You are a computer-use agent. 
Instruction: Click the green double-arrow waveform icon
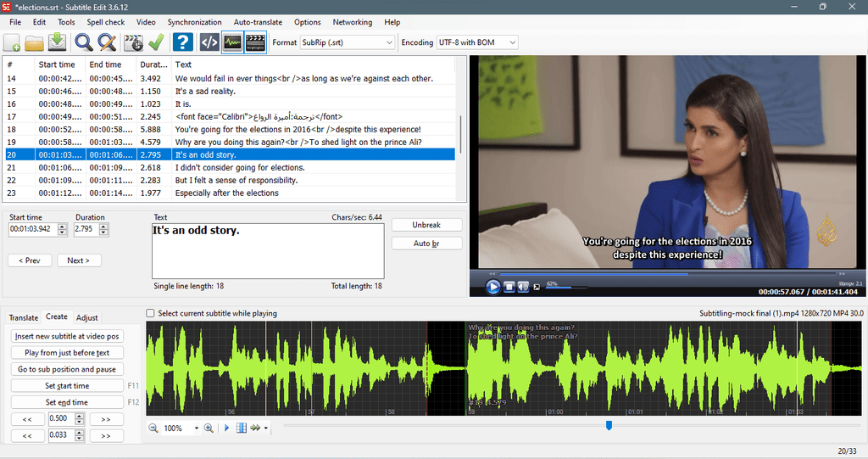point(255,428)
